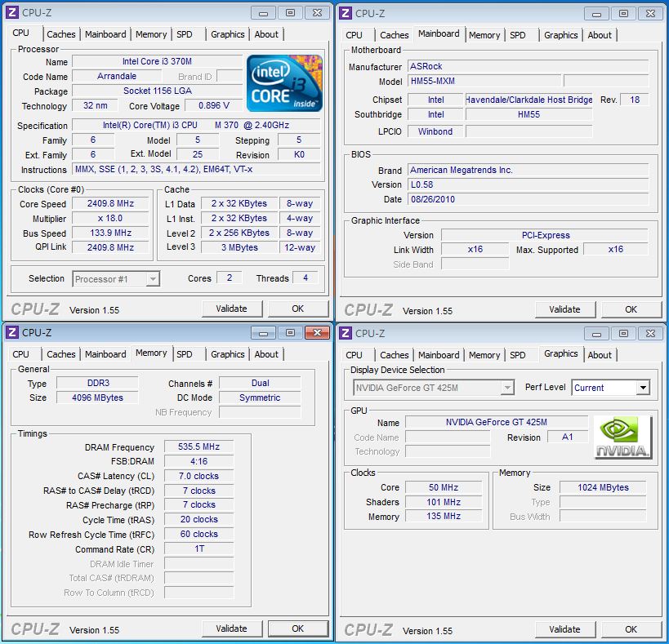
Task: Click the GPU Name NVIDIA GeForce GT 425M field
Action: pyautogui.click(x=497, y=422)
